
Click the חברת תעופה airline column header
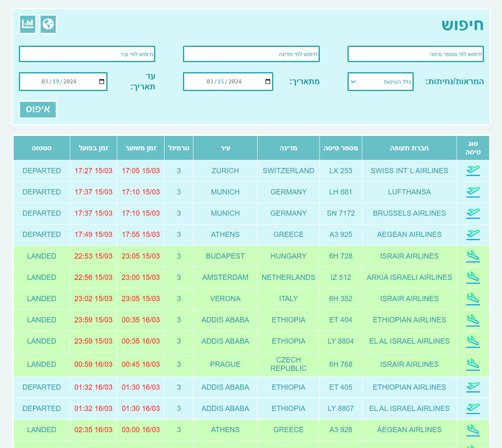(409, 148)
